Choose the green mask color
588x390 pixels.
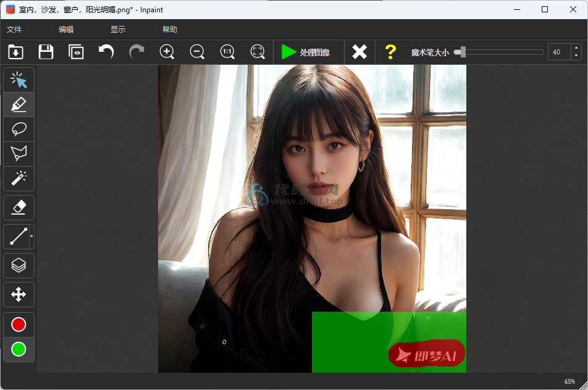[x=19, y=349]
